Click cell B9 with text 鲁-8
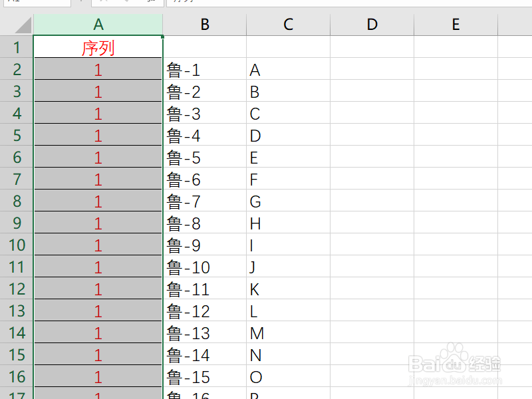532x399 pixels. (x=205, y=223)
